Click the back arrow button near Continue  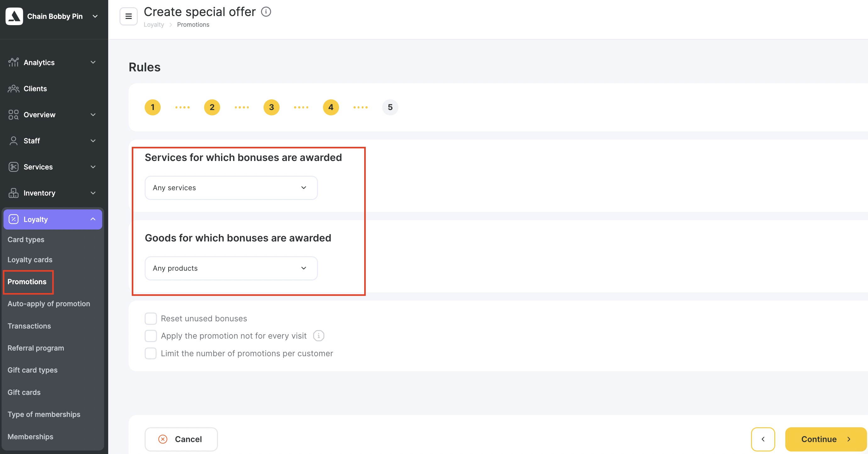click(763, 439)
